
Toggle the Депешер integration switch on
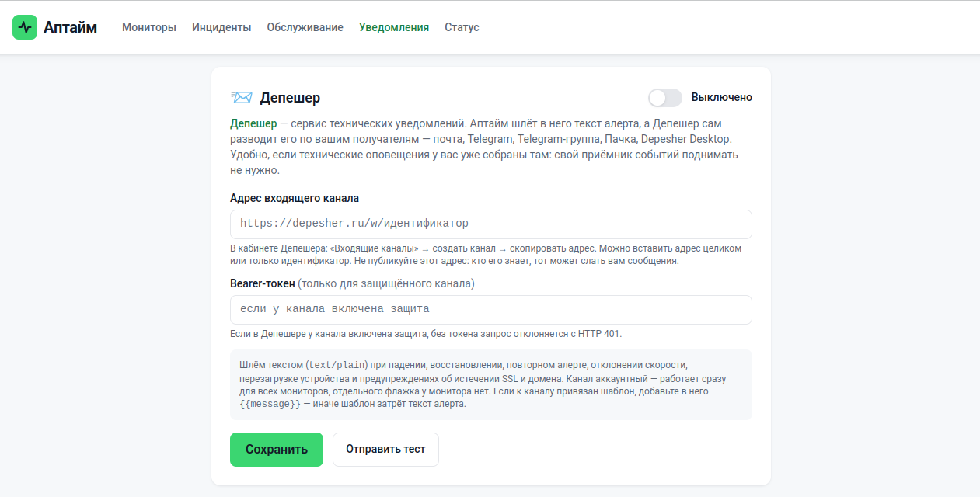[665, 98]
